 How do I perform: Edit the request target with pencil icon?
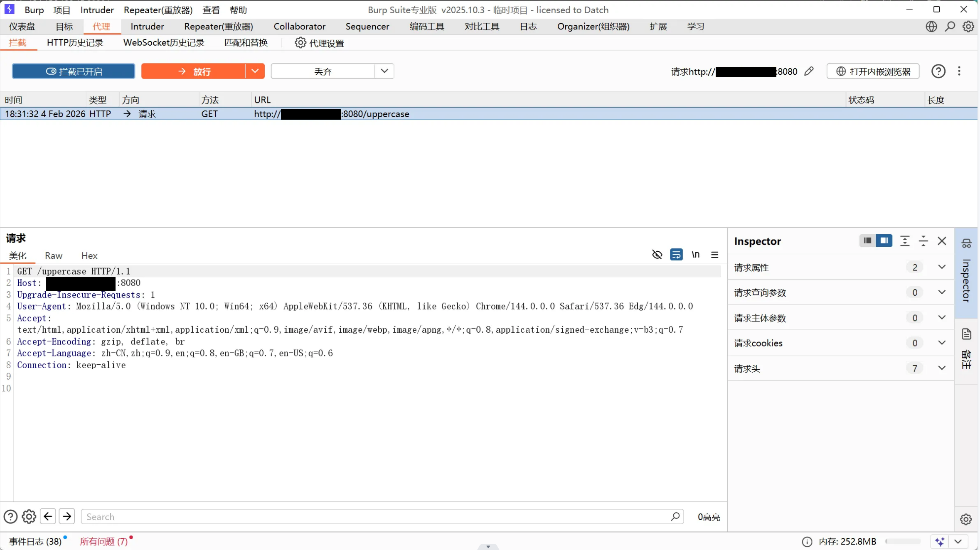tap(809, 71)
